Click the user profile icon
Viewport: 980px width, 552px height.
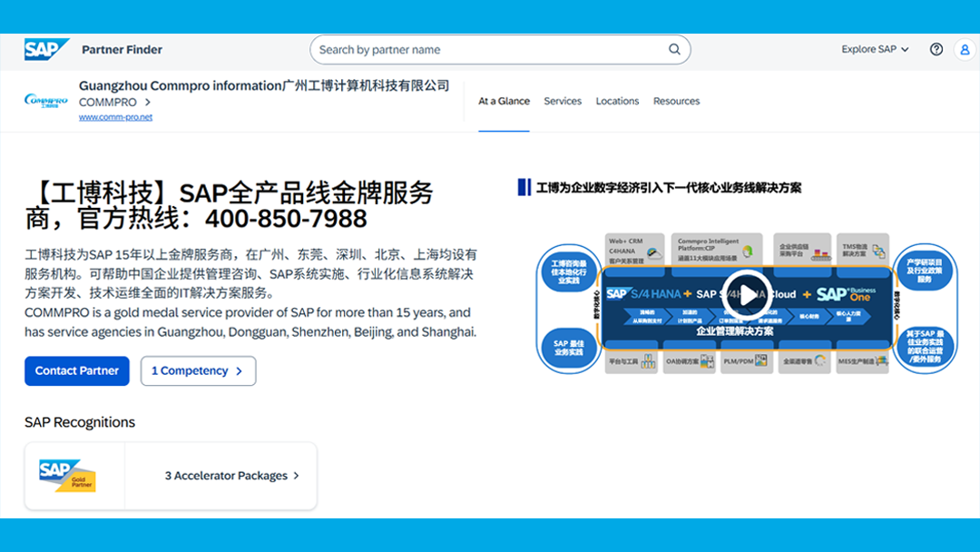point(964,49)
